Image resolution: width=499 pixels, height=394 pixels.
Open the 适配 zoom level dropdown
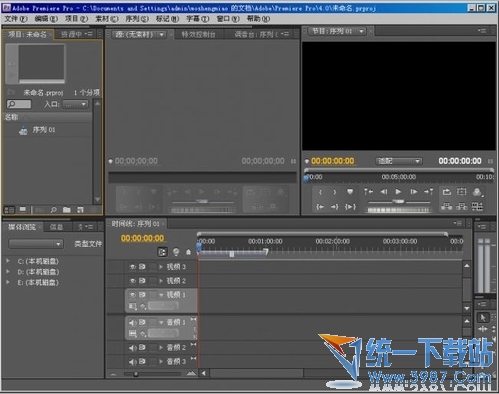pos(399,161)
